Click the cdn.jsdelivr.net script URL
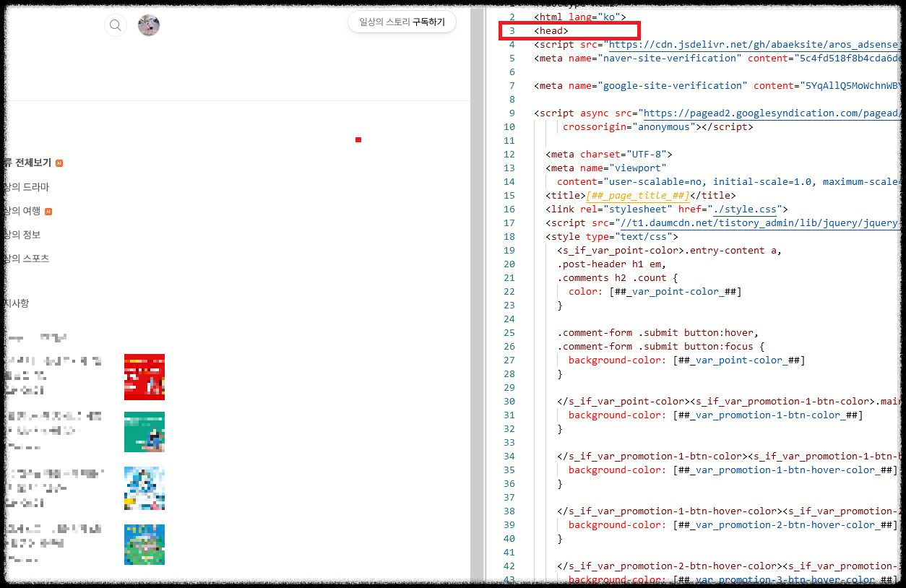Viewport: 906px width, 588px height. coord(756,45)
